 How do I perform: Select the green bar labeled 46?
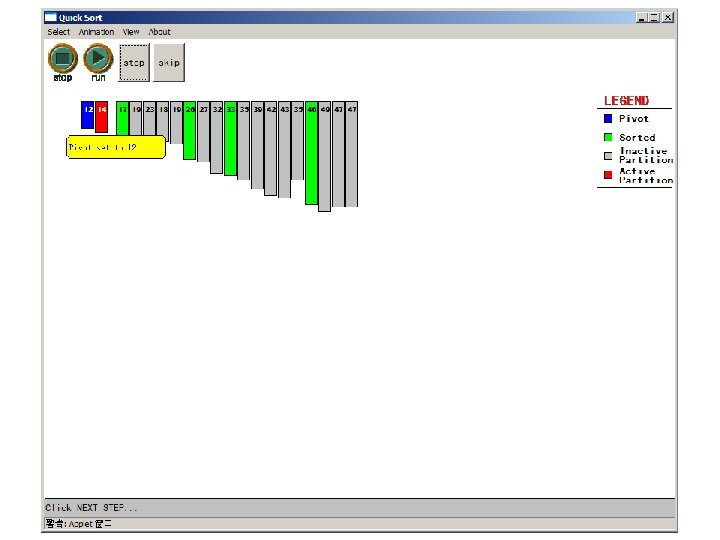pyautogui.click(x=312, y=153)
